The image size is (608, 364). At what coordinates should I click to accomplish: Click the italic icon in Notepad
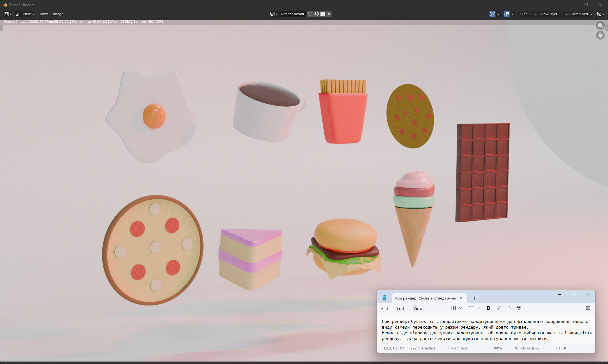coord(498,308)
